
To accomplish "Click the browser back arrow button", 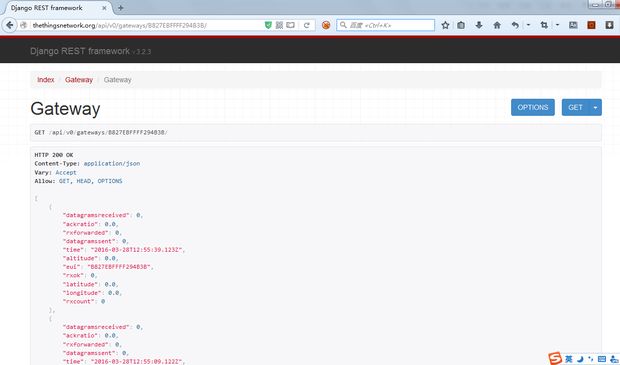I will pos(9,25).
